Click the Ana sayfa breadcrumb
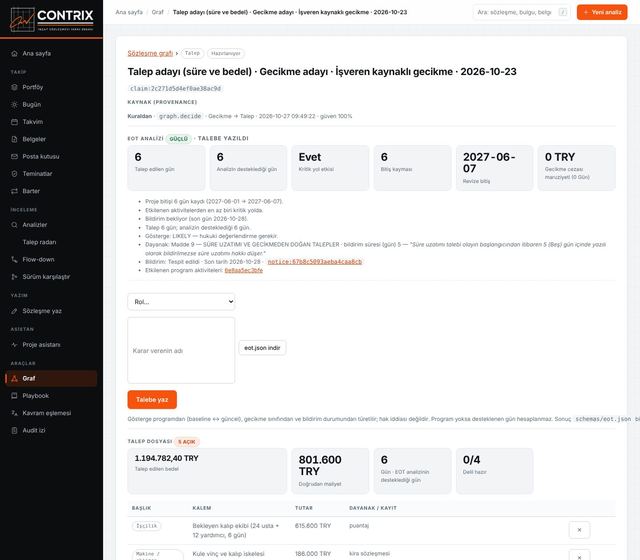Screen dimensions: 640x560 pos(129,12)
